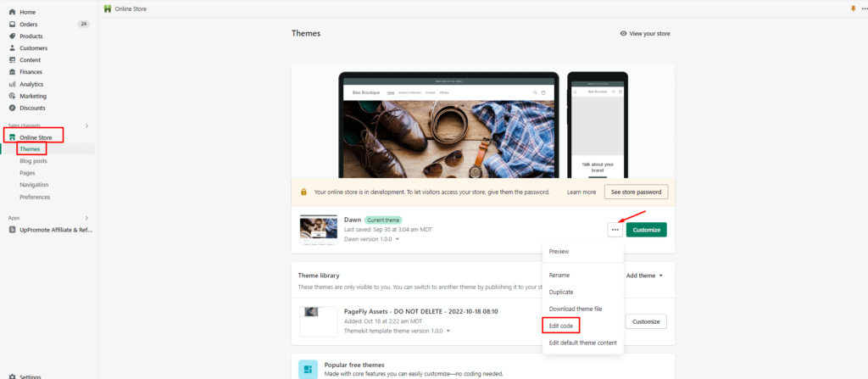Click the eye icon beside View your store
The image size is (868, 379).
point(623,33)
